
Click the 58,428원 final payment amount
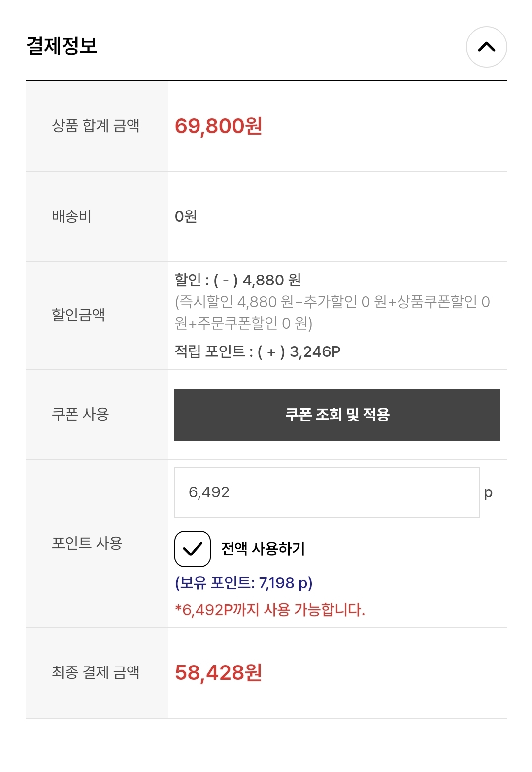click(x=218, y=673)
